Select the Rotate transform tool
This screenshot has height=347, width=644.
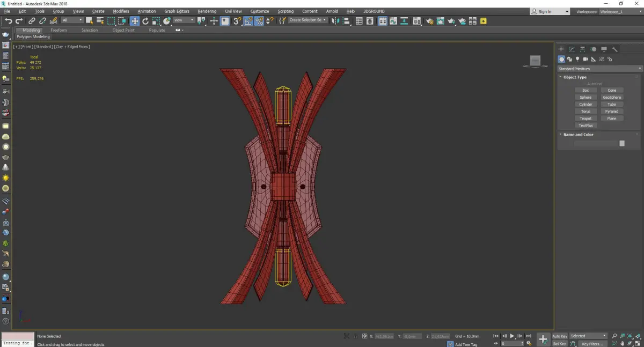coord(145,21)
